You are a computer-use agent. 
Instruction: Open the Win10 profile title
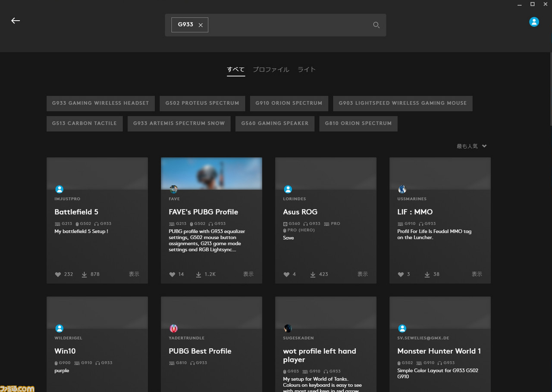click(x=65, y=351)
